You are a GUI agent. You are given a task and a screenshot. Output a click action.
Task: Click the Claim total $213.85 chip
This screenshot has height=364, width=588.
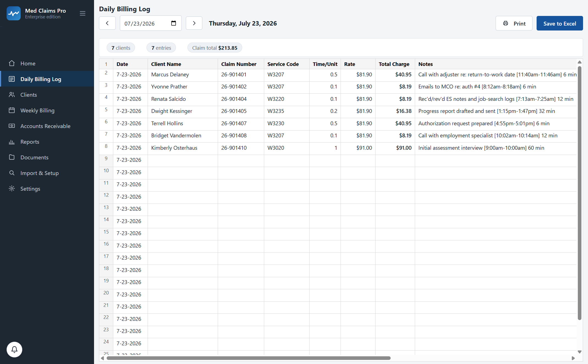tap(215, 48)
